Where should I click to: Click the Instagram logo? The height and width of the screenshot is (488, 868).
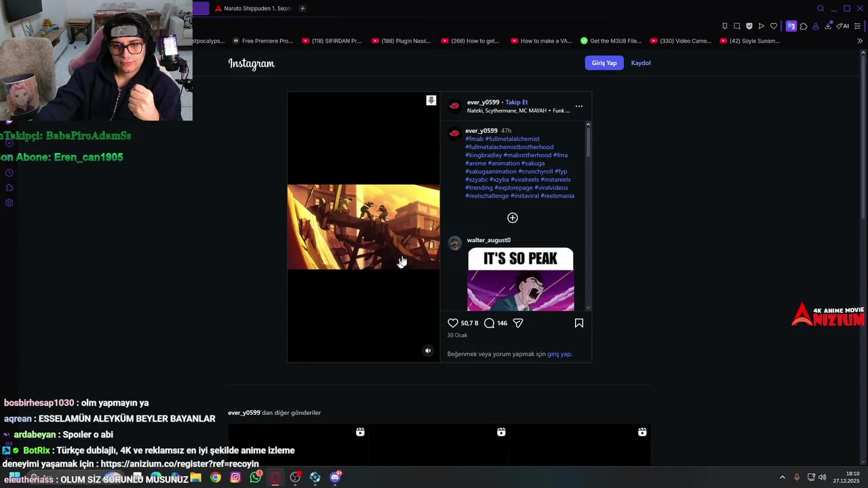coord(252,64)
